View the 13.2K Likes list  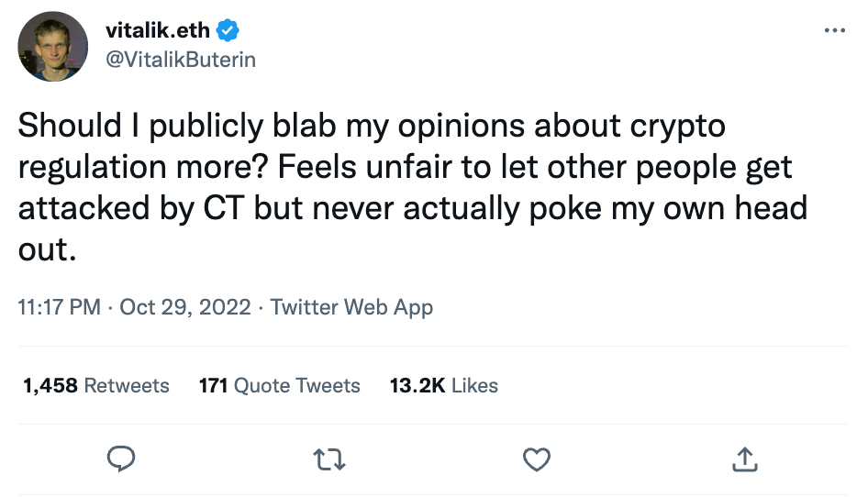[443, 385]
